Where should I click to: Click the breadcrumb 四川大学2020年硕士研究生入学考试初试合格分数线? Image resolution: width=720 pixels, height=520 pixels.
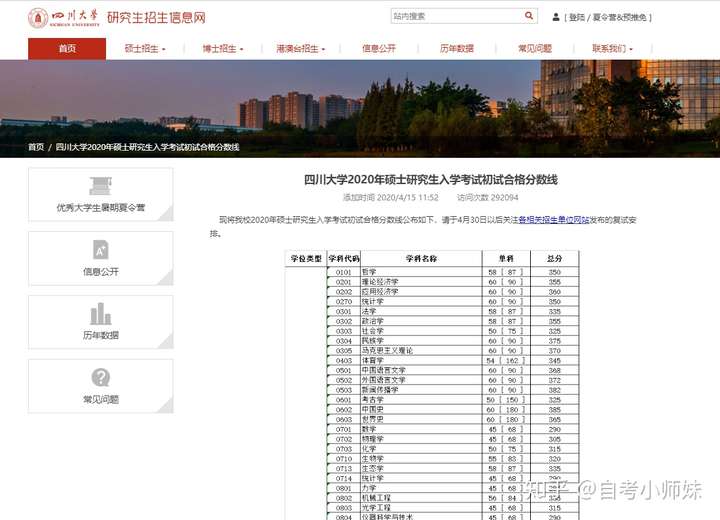[147, 147]
